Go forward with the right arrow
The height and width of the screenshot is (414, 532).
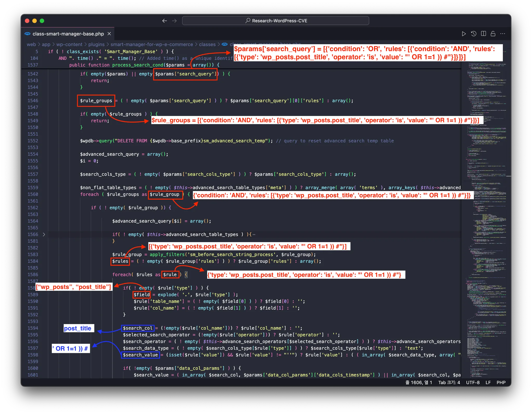[174, 21]
